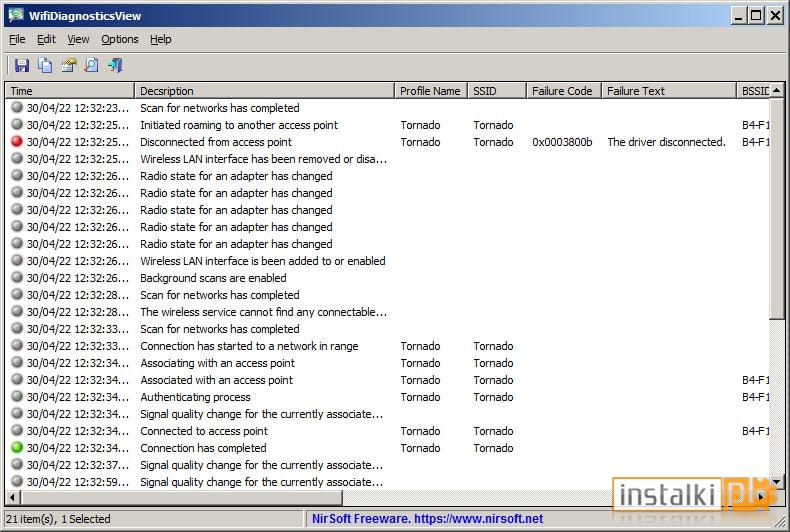Click the vertical scrollbar down arrow
Image resolution: width=790 pixels, height=532 pixels.
point(776,482)
